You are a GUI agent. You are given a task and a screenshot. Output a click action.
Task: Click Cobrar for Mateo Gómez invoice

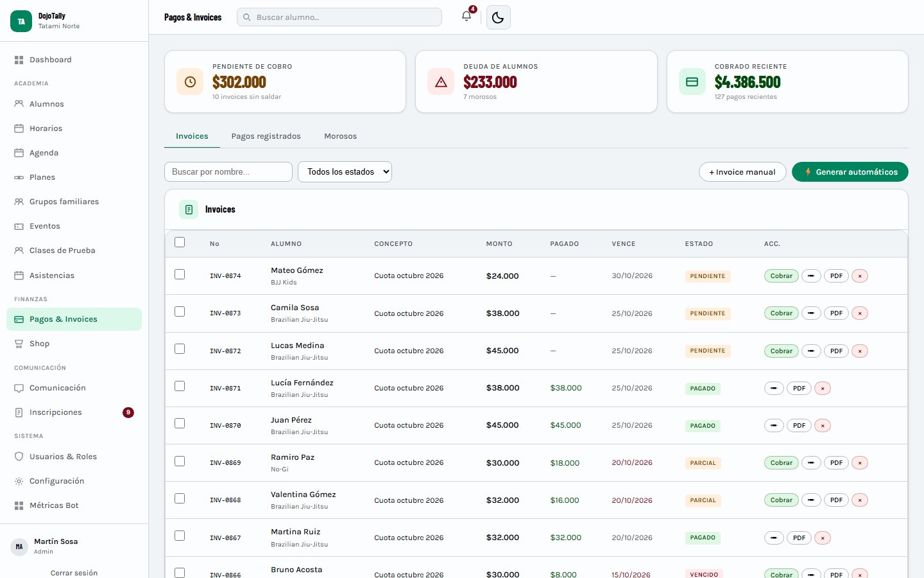tap(782, 276)
